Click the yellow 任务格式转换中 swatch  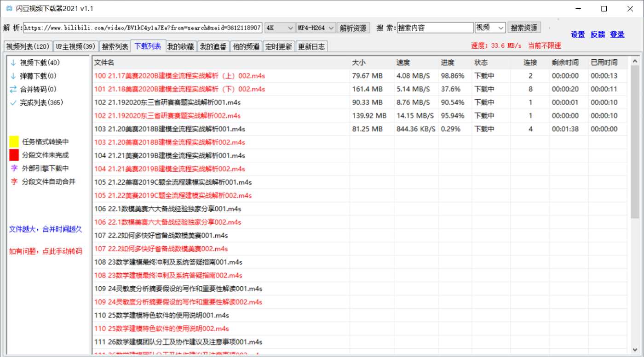pyautogui.click(x=14, y=142)
